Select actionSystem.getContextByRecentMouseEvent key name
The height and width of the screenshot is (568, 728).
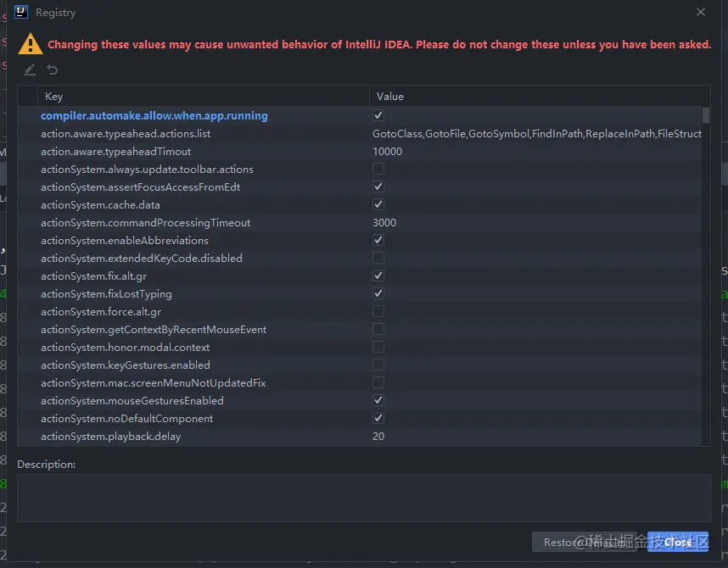tap(154, 329)
